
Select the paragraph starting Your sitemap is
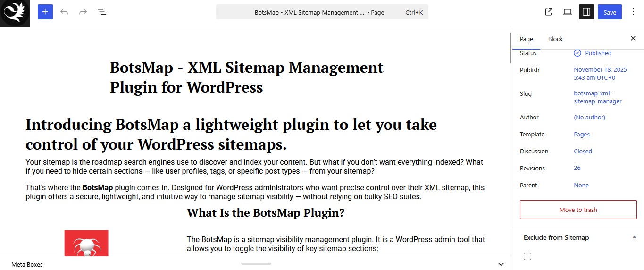tap(255, 167)
